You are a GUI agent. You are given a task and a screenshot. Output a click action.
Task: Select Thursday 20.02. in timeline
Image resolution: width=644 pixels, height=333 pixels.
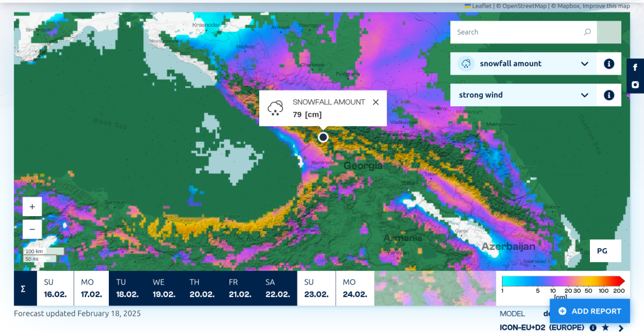(202, 288)
